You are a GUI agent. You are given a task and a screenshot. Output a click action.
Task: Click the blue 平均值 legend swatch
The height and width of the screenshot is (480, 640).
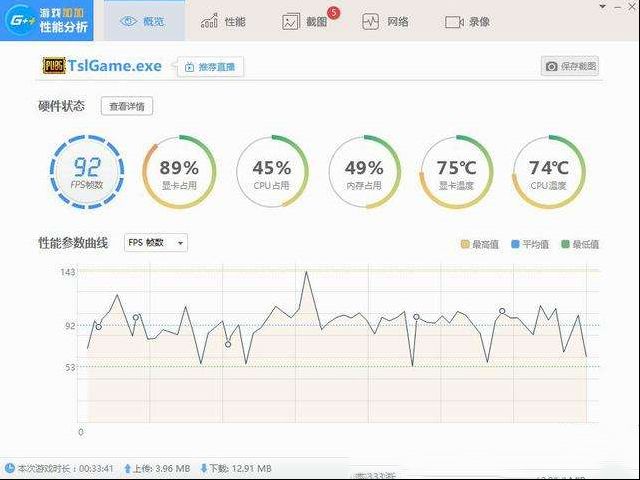(515, 244)
